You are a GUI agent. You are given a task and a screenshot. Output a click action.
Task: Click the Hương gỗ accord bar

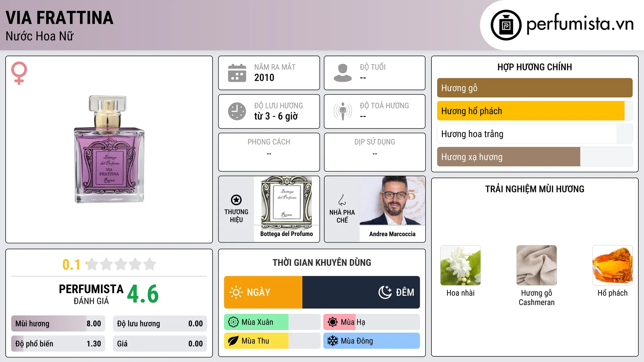tap(535, 88)
